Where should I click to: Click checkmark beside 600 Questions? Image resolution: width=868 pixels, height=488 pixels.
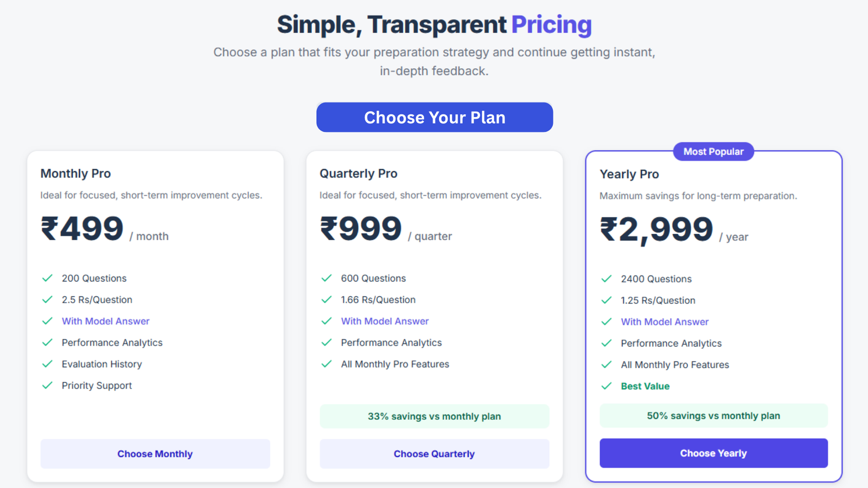(327, 278)
